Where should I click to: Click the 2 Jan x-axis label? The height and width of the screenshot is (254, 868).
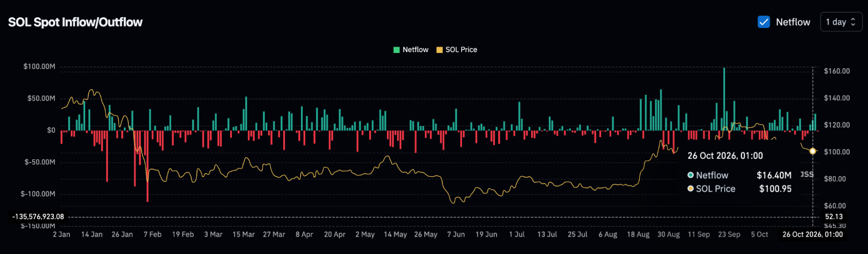[62, 234]
